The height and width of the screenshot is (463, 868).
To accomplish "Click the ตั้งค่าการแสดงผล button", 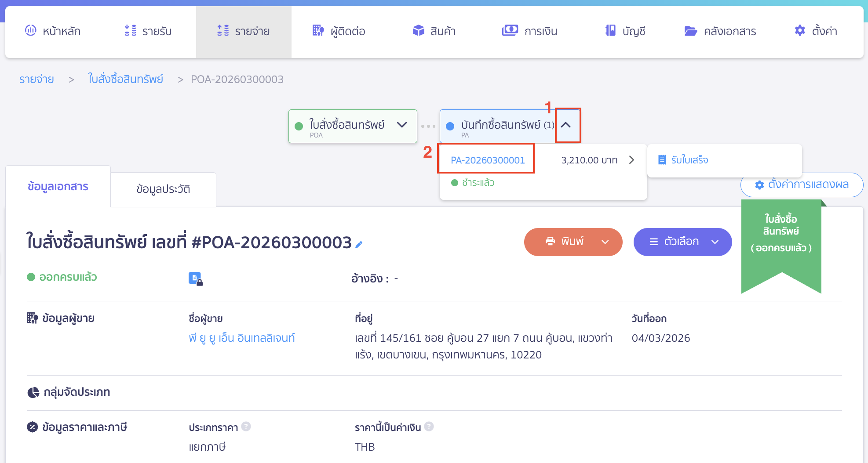I will [802, 184].
